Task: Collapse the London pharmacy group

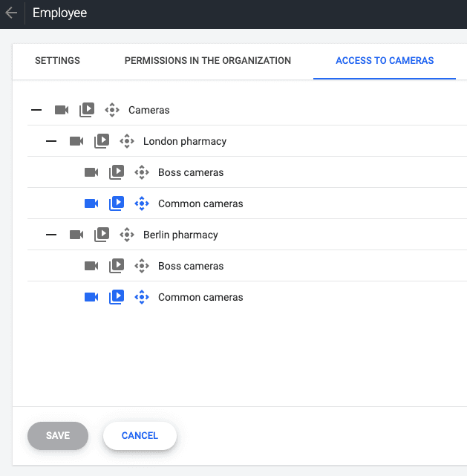Action: (x=51, y=141)
